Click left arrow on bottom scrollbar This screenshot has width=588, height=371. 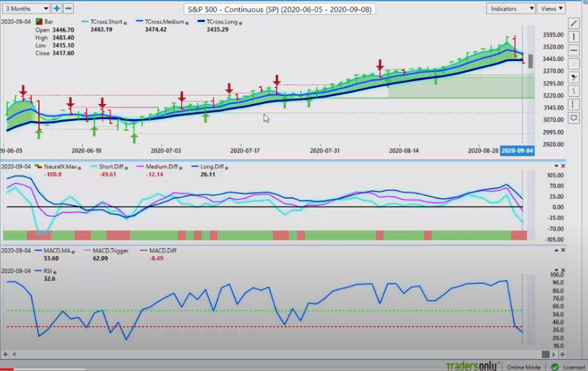(14, 354)
